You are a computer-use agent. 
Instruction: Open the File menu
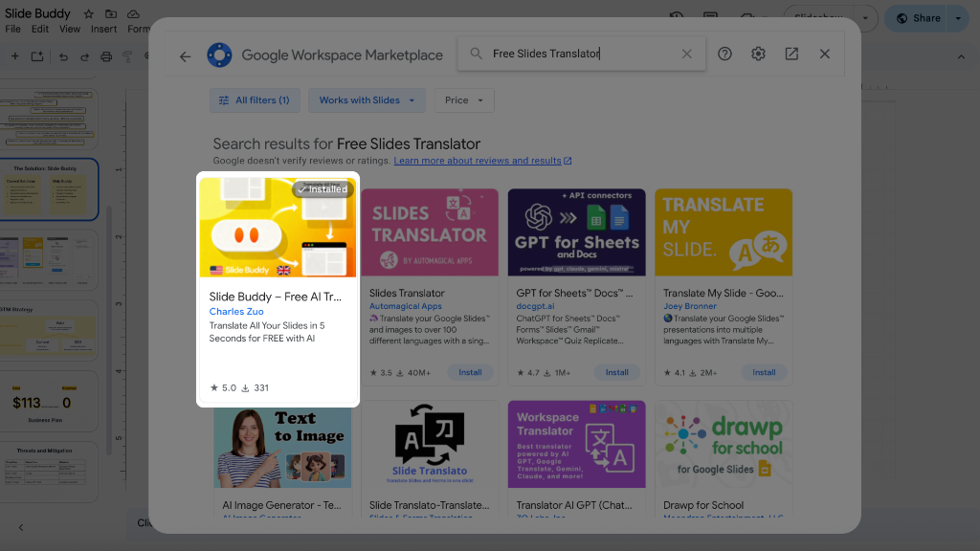13,29
